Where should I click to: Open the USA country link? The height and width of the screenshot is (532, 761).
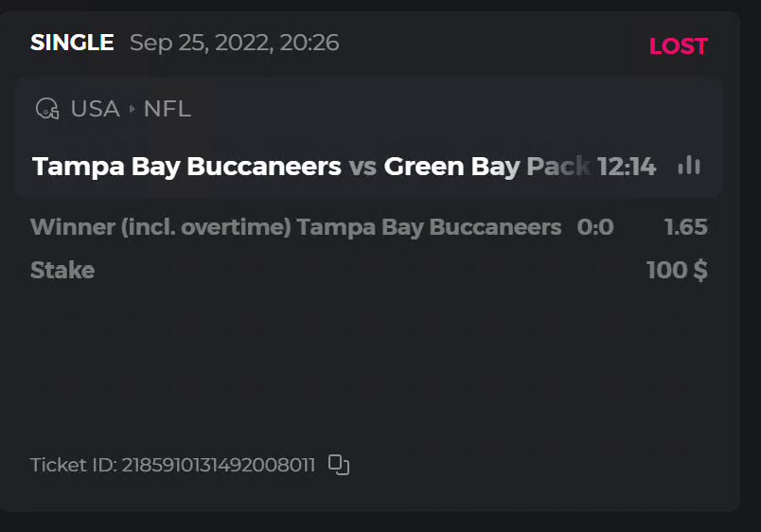pos(95,109)
